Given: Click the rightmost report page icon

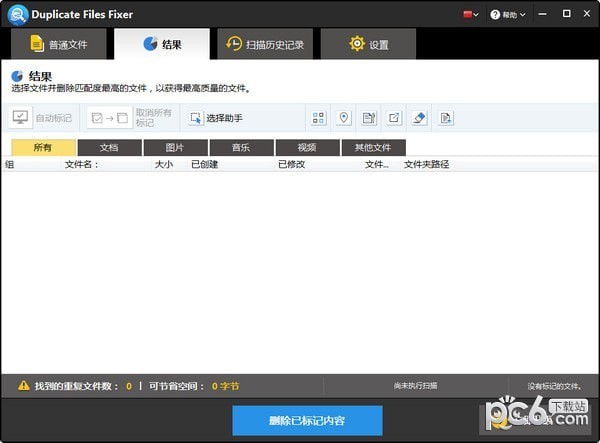Looking at the screenshot, I should [x=446, y=118].
